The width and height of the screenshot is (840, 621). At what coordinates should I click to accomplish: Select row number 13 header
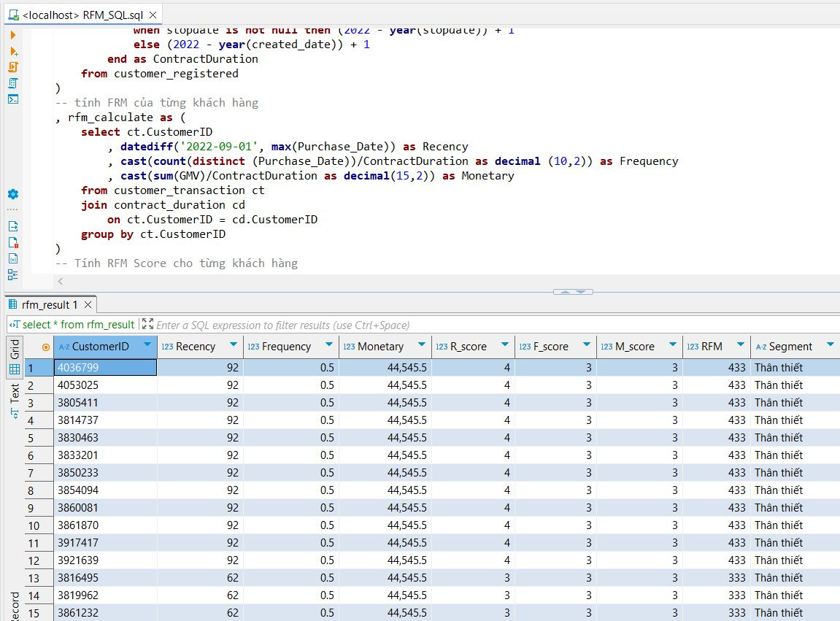39,578
